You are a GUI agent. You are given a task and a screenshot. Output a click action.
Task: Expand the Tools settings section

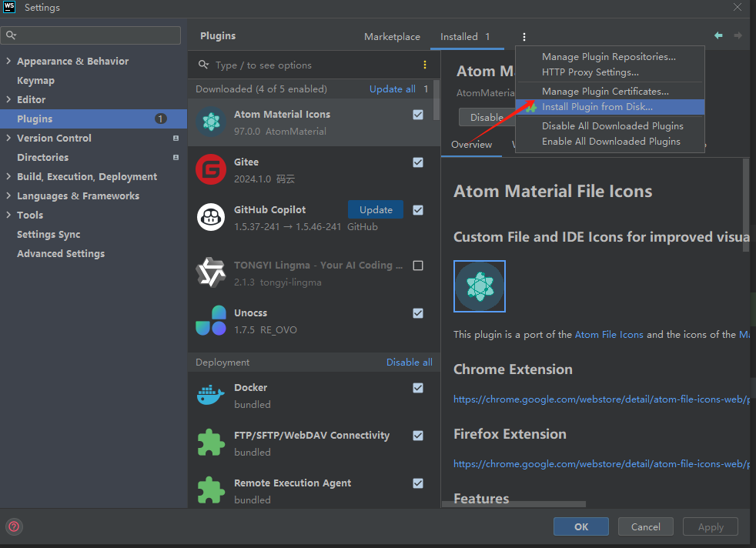click(x=8, y=216)
